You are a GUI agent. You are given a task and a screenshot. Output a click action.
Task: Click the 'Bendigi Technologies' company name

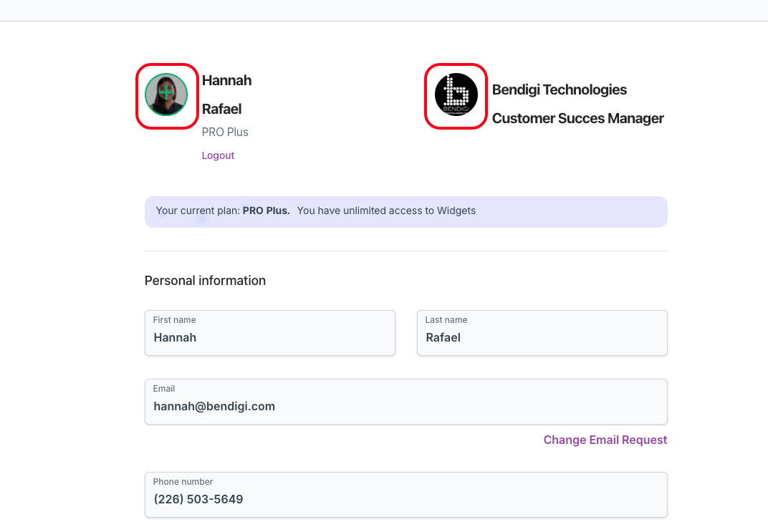pos(559,90)
